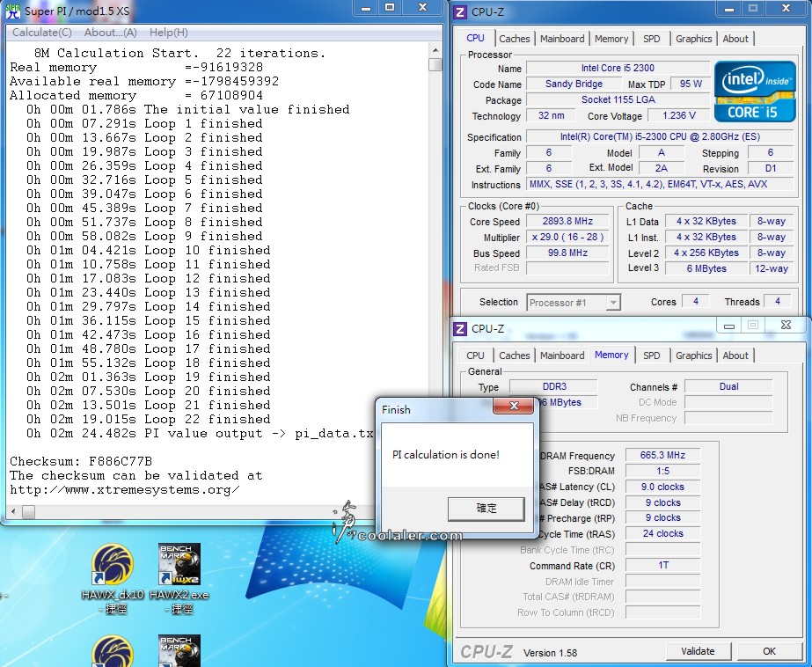812x667 pixels.
Task: Click top CPU-Z window title icon
Action: (459, 11)
